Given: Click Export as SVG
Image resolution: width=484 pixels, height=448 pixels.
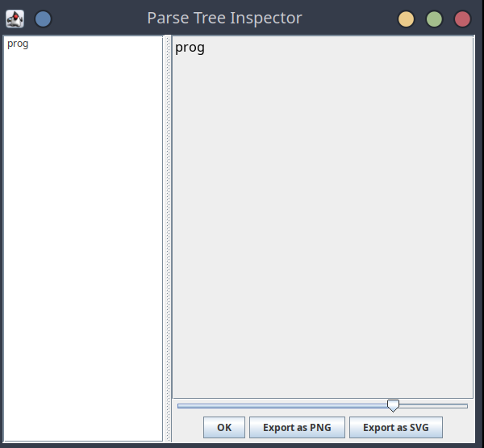Looking at the screenshot, I should coord(395,427).
